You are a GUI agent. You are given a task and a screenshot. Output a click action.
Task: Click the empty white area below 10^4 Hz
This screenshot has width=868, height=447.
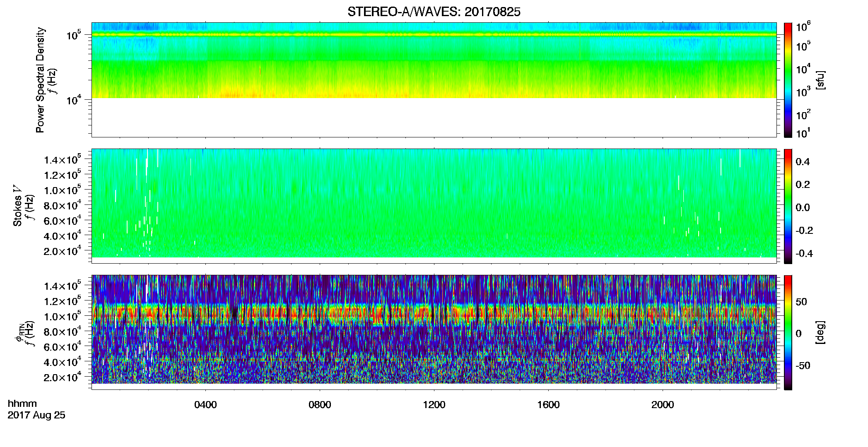pos(434,117)
